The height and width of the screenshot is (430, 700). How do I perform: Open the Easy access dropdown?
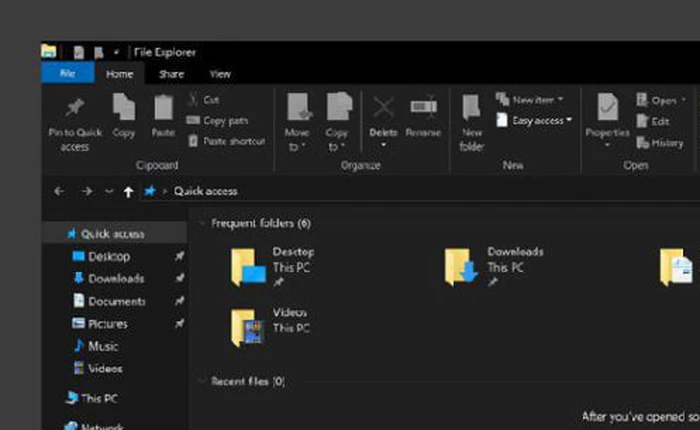pos(534,121)
